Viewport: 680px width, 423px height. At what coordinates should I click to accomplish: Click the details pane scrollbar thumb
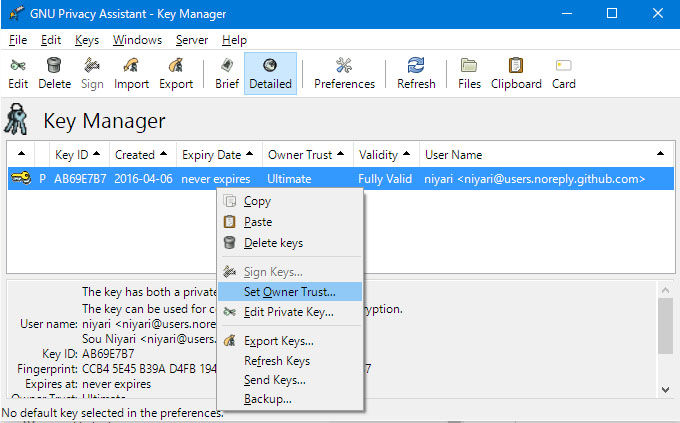pyautogui.click(x=665, y=326)
